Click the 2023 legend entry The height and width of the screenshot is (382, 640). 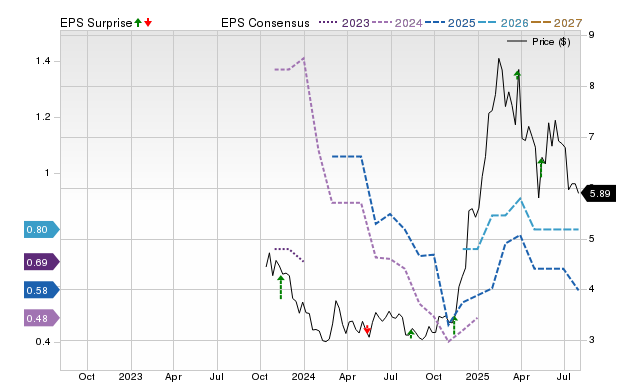pos(344,23)
